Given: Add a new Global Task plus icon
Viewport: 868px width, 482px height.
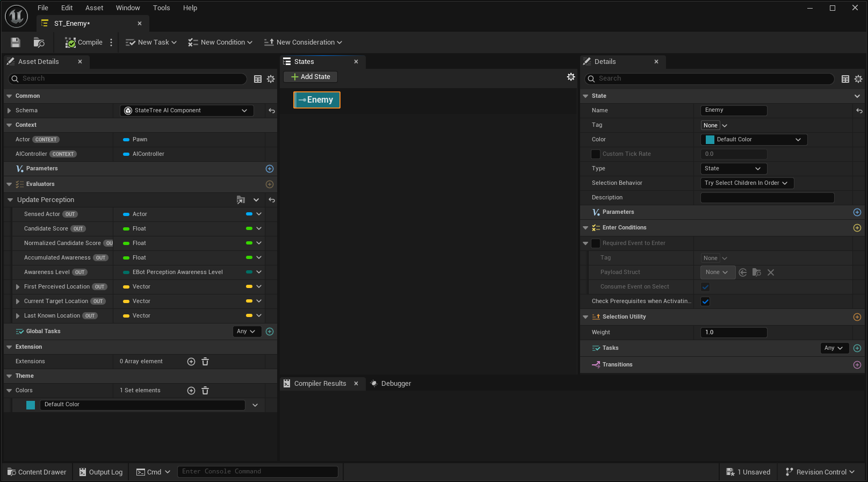Looking at the screenshot, I should pyautogui.click(x=270, y=332).
